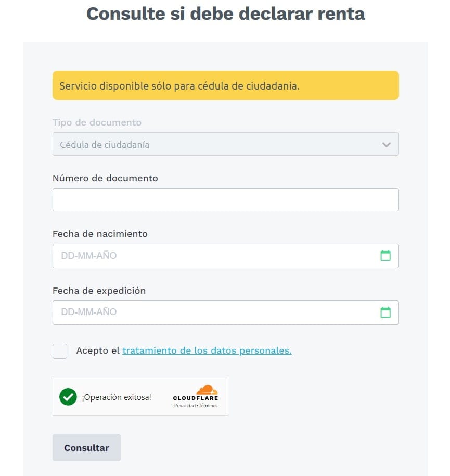
Task: Follow the Privacidad link under Cloudflare
Action: pos(185,406)
